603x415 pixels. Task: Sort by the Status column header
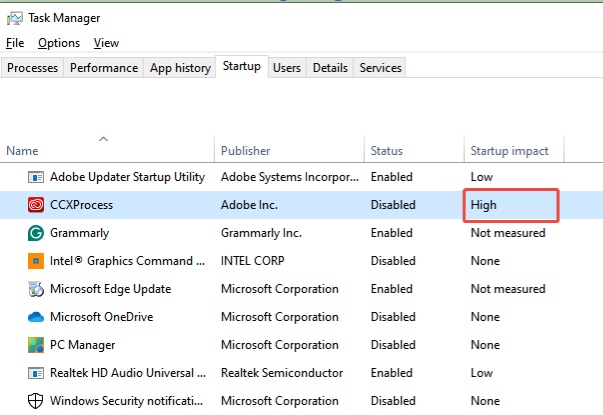point(387,151)
